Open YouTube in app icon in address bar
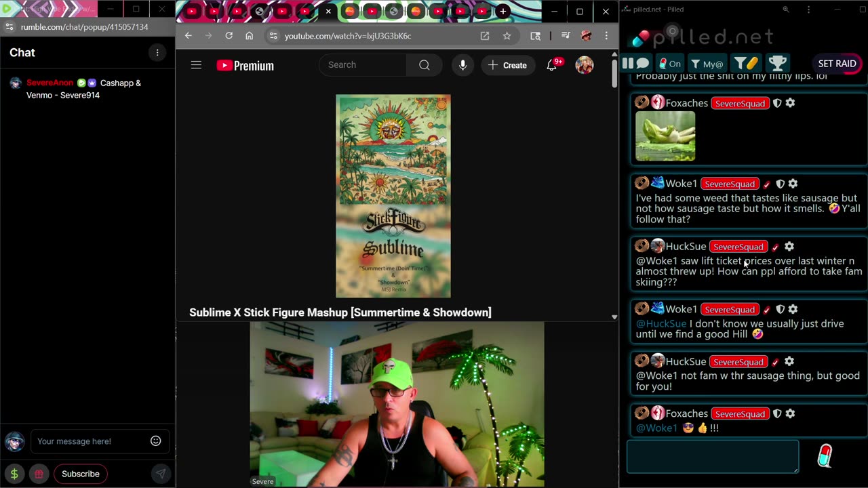The width and height of the screenshot is (868, 488). pos(485,36)
